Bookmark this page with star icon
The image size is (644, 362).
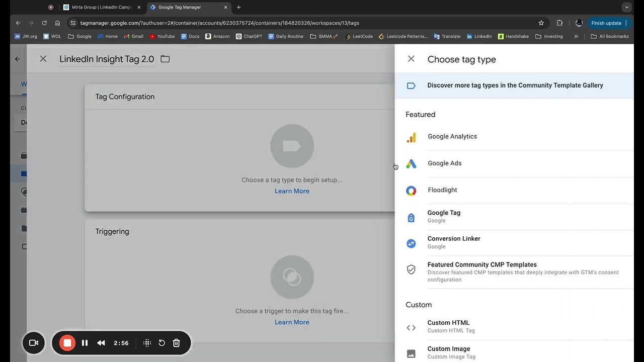coord(541,23)
